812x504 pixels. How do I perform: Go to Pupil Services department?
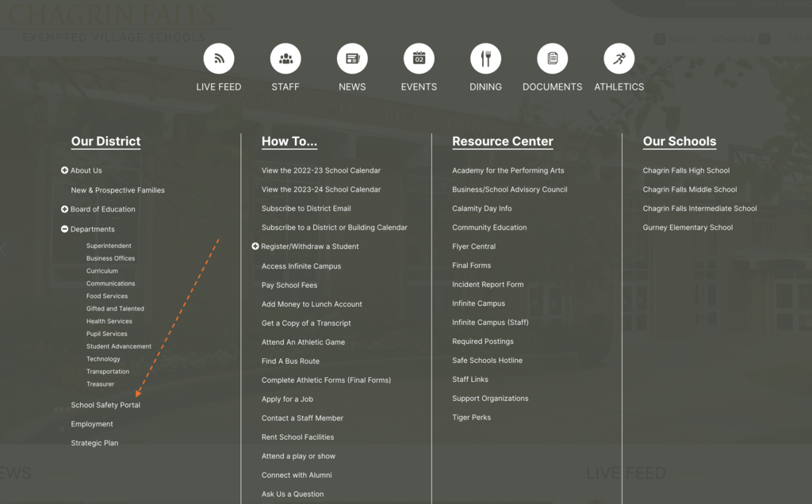(107, 334)
